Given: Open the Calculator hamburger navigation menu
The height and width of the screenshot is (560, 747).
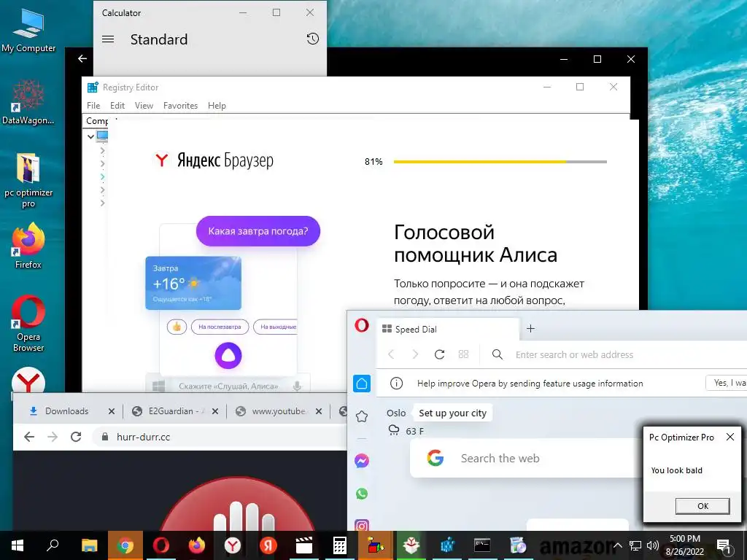Looking at the screenshot, I should click(108, 39).
